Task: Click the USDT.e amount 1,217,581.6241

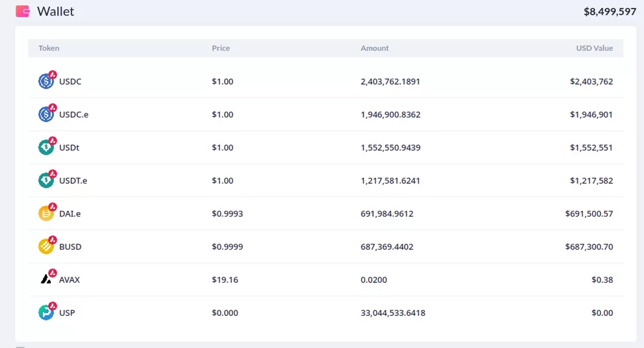Action: tap(390, 181)
